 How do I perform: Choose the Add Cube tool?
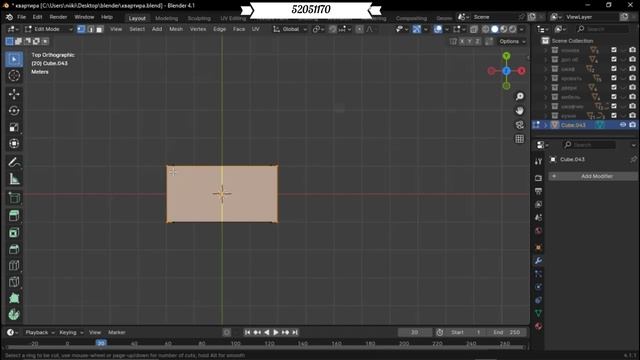coord(14,198)
